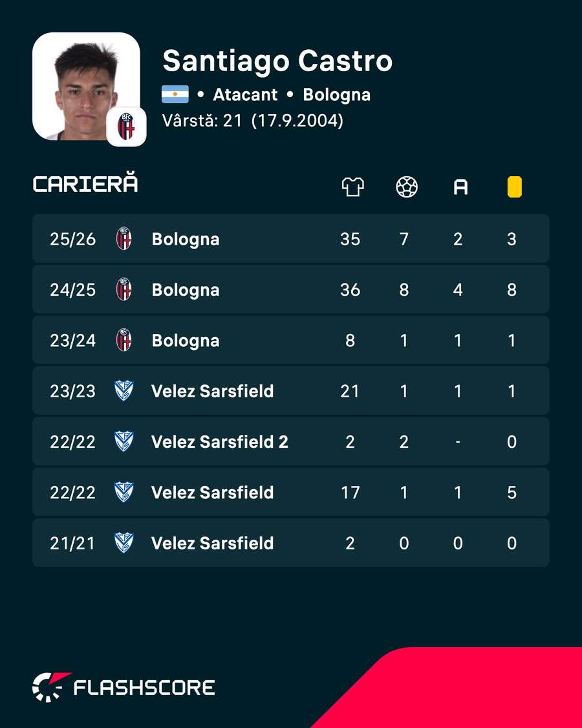
Task: Click the Velez crest in the 21/21 row
Action: (x=124, y=543)
